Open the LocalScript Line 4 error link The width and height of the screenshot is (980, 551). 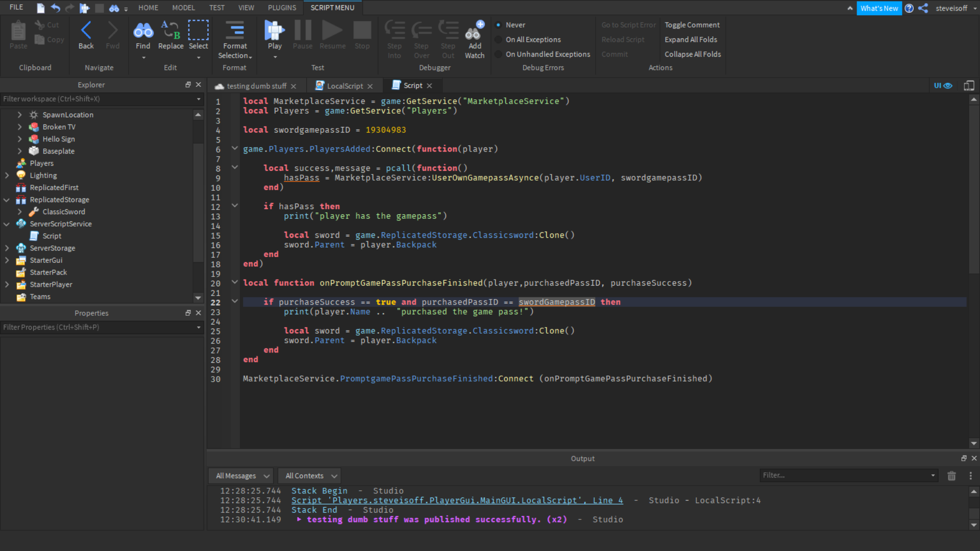tap(457, 500)
